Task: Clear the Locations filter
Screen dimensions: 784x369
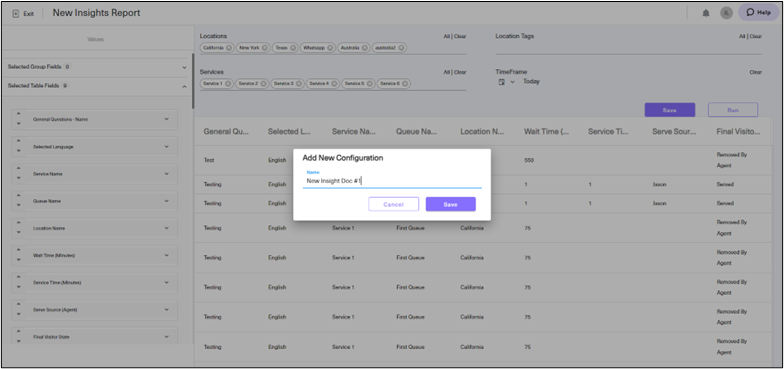Action: tap(460, 36)
